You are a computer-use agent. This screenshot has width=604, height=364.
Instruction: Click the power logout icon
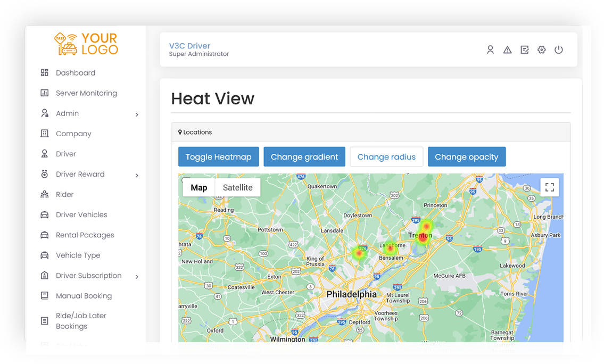[559, 49]
